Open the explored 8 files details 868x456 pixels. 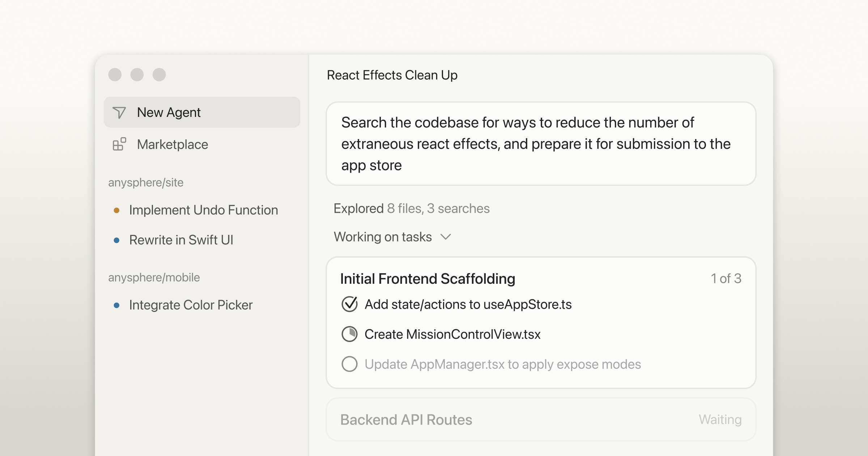413,208
